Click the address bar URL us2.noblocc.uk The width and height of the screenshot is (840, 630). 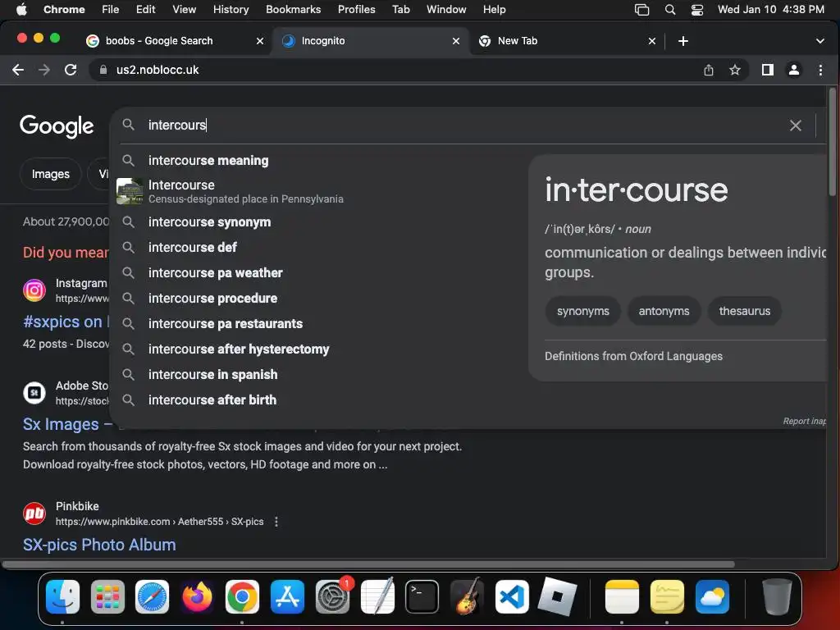(157, 70)
